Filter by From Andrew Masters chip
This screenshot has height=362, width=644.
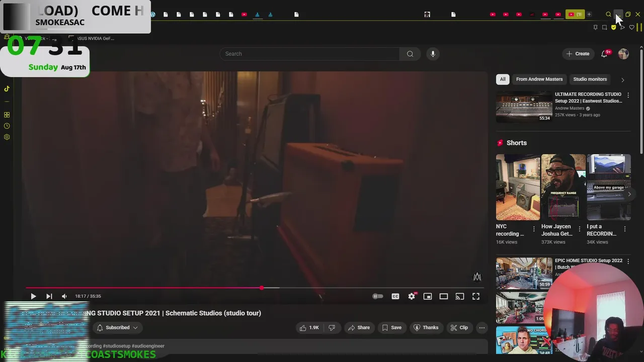(x=539, y=79)
